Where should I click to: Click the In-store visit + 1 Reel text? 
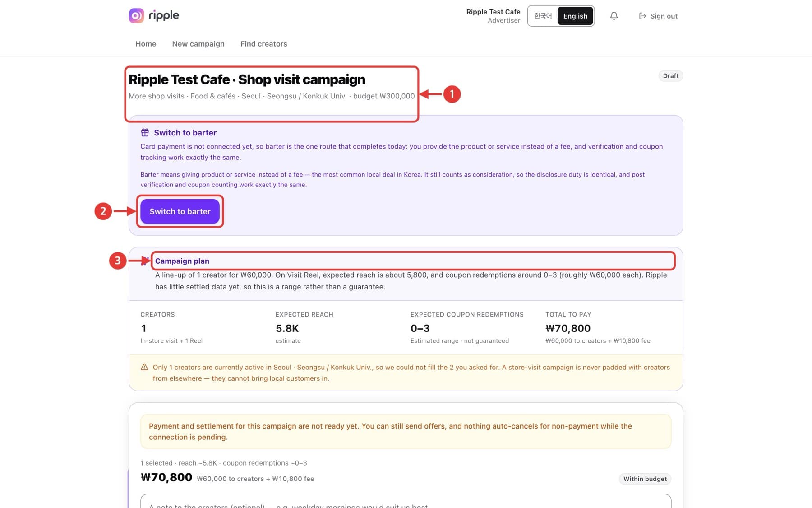coord(171,341)
